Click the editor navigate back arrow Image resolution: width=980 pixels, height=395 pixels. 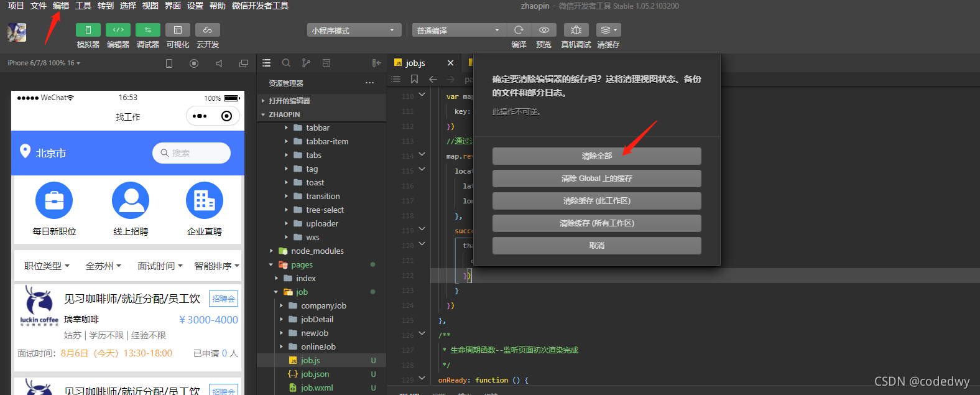(x=433, y=79)
